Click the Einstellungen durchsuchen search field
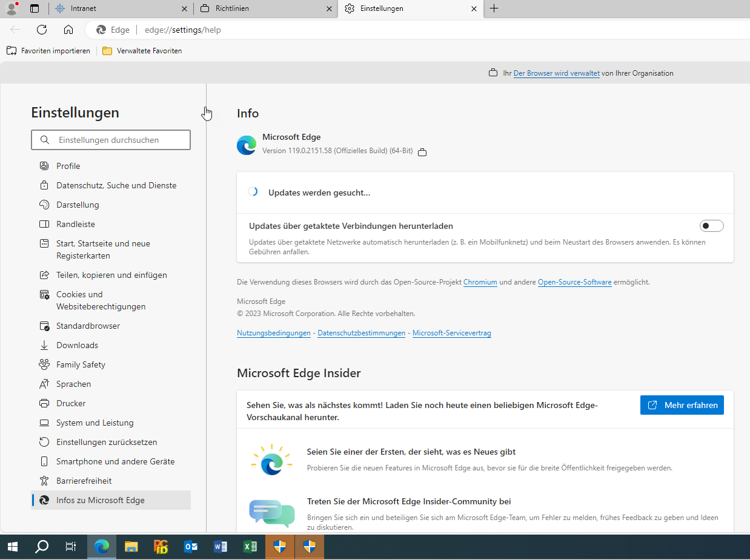750x560 pixels. pos(111,140)
